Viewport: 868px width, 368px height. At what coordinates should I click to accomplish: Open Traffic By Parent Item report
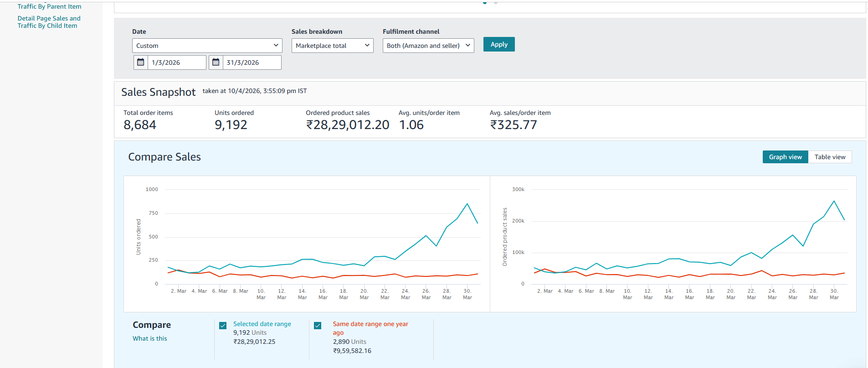point(49,6)
